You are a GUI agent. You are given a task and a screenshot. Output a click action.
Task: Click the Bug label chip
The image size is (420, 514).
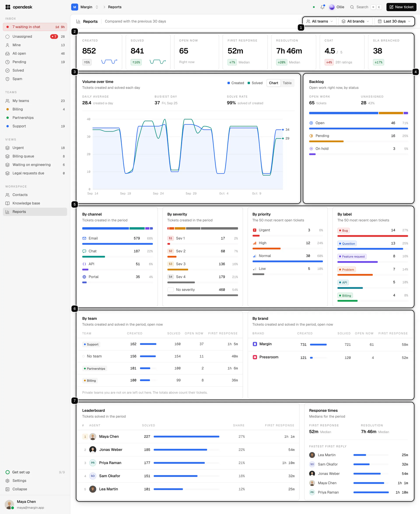coord(344,230)
